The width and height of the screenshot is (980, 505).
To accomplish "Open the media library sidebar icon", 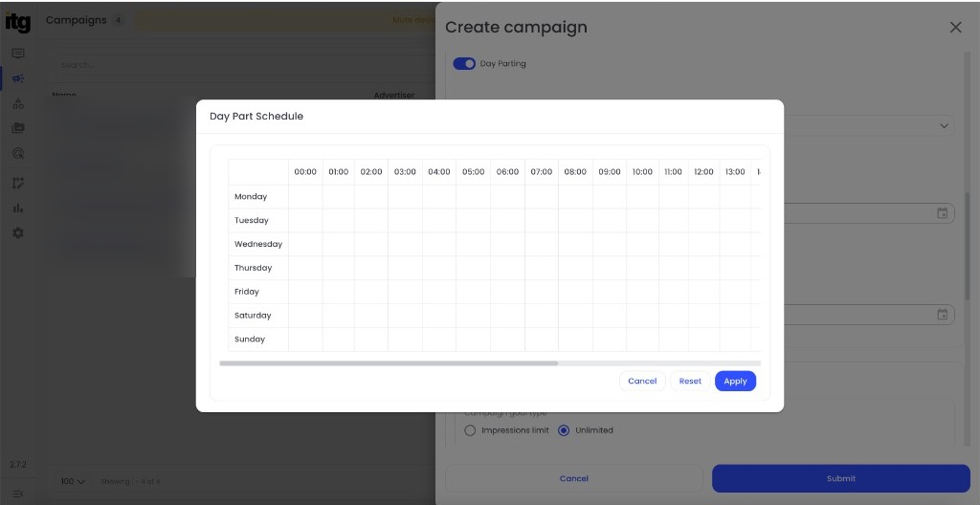I will pyautogui.click(x=18, y=128).
